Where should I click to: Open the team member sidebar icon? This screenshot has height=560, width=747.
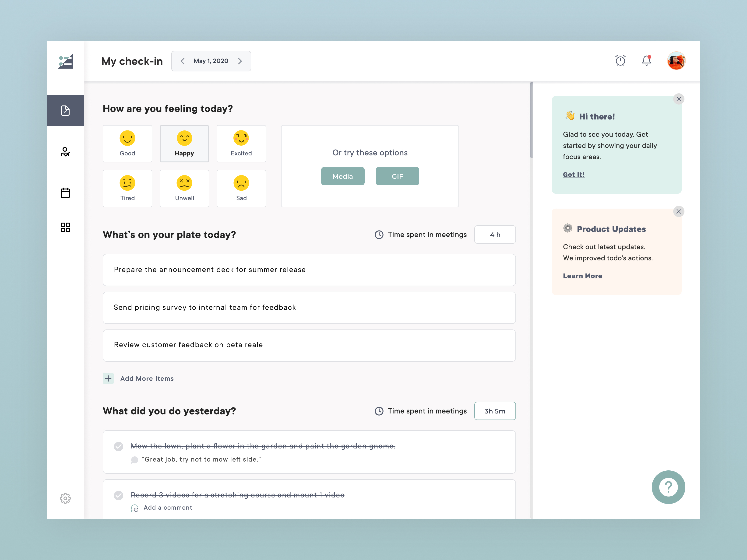tap(65, 152)
